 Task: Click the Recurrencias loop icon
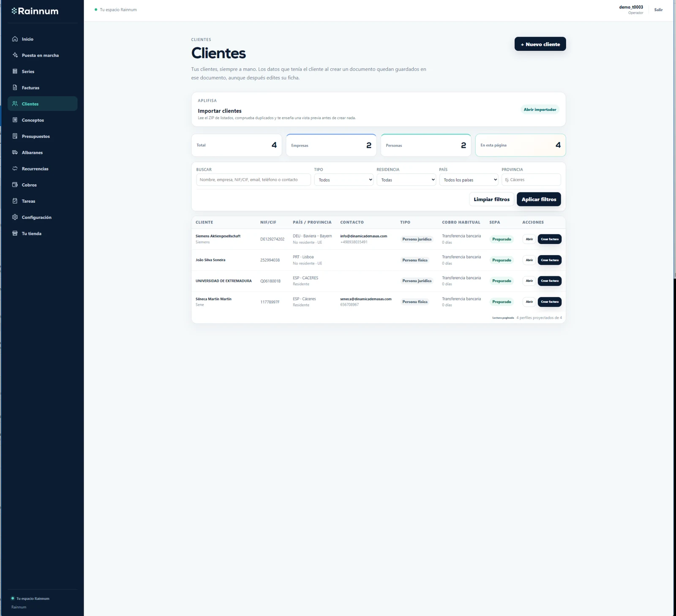click(x=15, y=169)
